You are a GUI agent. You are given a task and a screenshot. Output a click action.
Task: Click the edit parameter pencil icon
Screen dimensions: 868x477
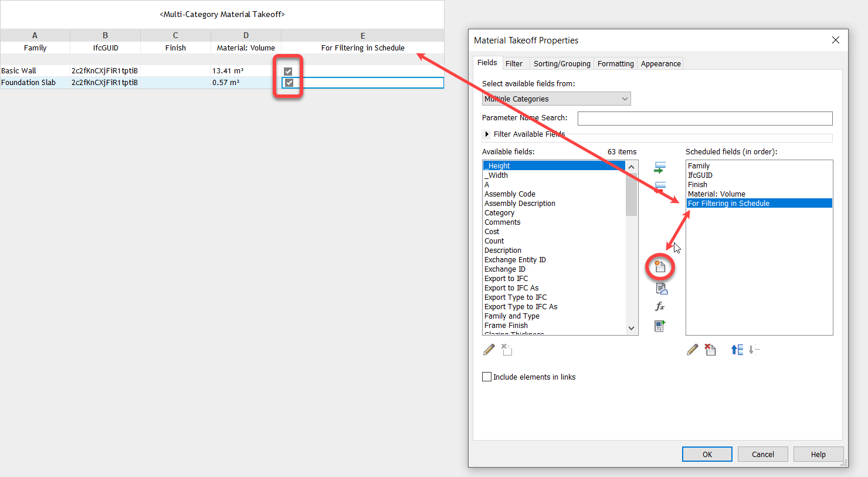[x=693, y=349]
